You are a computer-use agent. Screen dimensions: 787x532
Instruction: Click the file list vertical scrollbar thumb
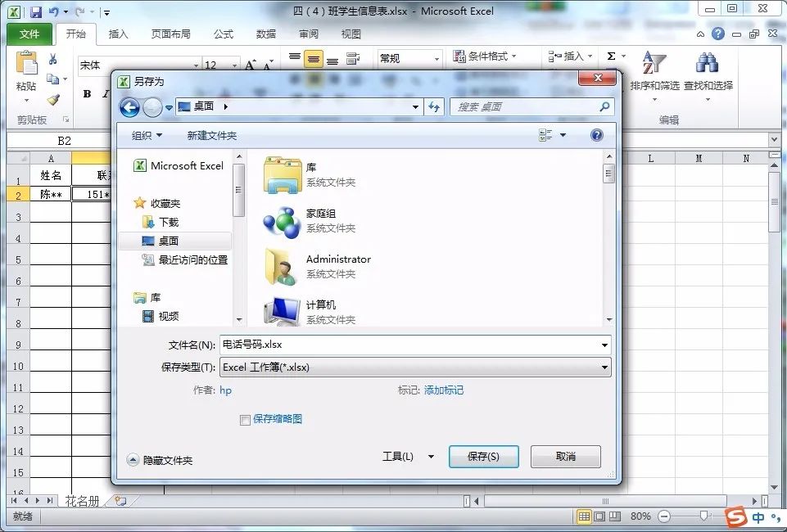(x=608, y=174)
